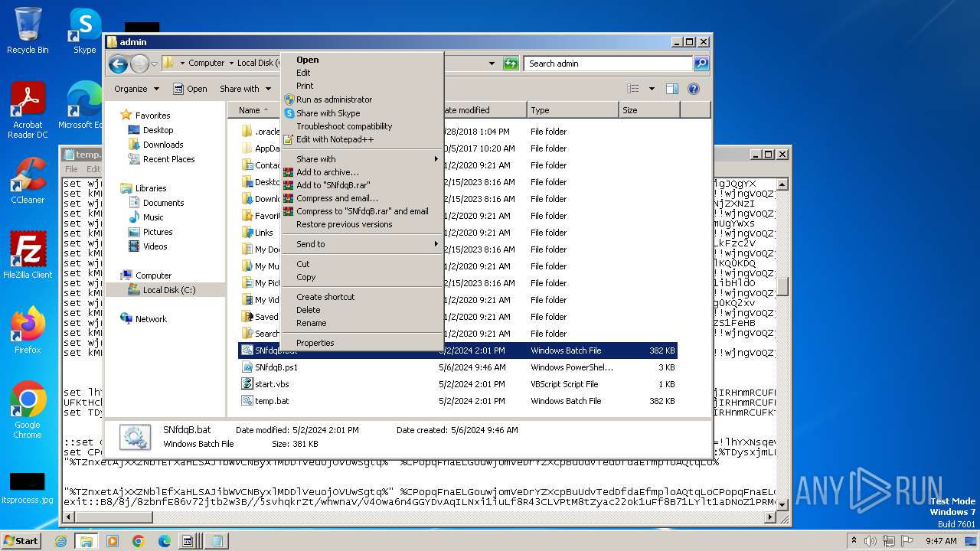Launch CCleaner from the desktop

point(28,181)
